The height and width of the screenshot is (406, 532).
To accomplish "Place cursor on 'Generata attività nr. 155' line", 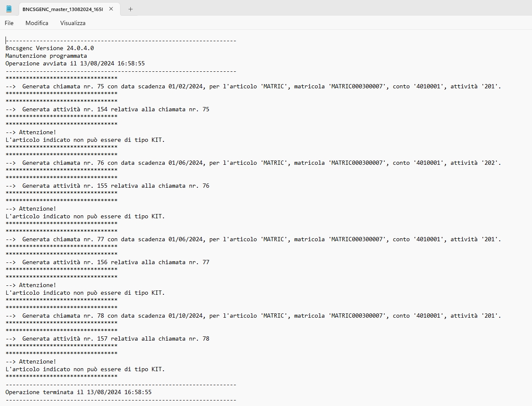I will [116, 186].
